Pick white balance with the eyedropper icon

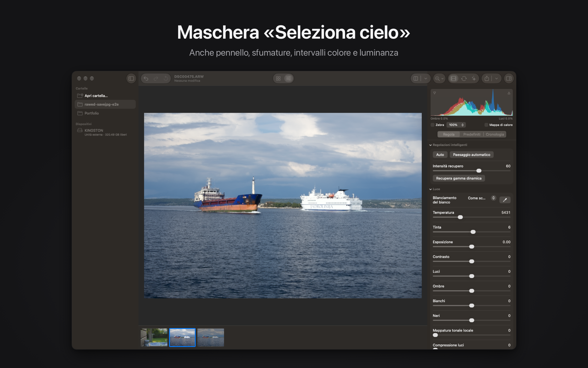coord(505,200)
